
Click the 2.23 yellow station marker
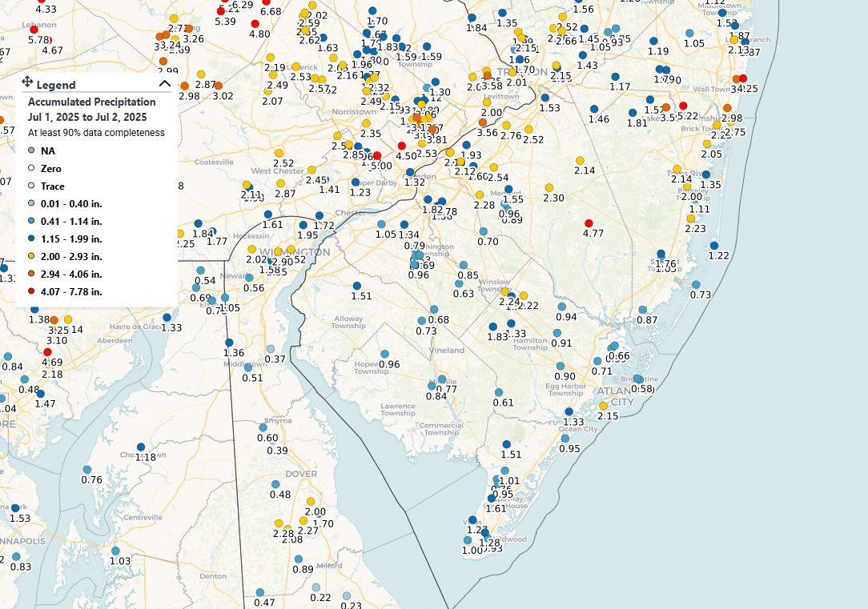click(691, 218)
